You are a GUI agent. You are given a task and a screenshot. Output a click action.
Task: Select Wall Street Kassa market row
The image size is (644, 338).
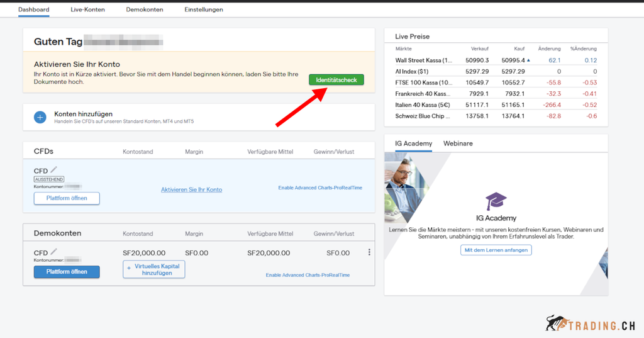tap(496, 60)
